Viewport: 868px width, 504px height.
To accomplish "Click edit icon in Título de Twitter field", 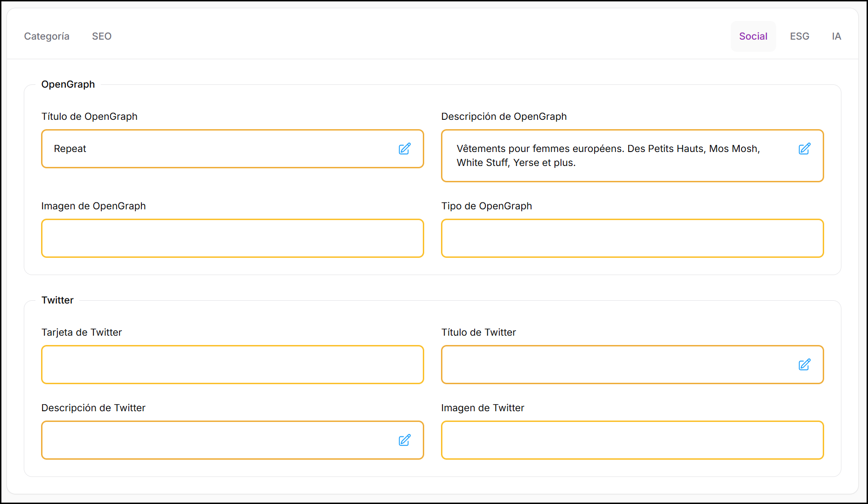I will click(x=805, y=365).
